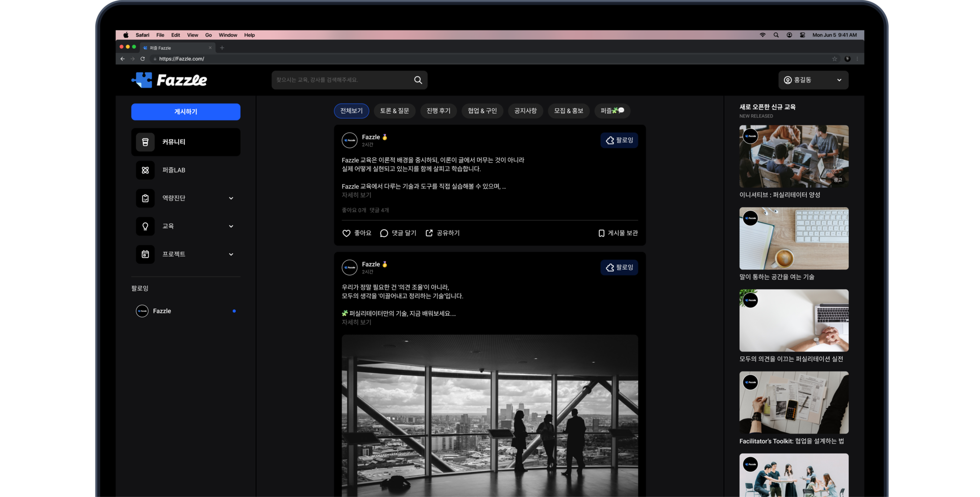
Task: Toggle 팔로잉 button on the first post
Action: [619, 140]
